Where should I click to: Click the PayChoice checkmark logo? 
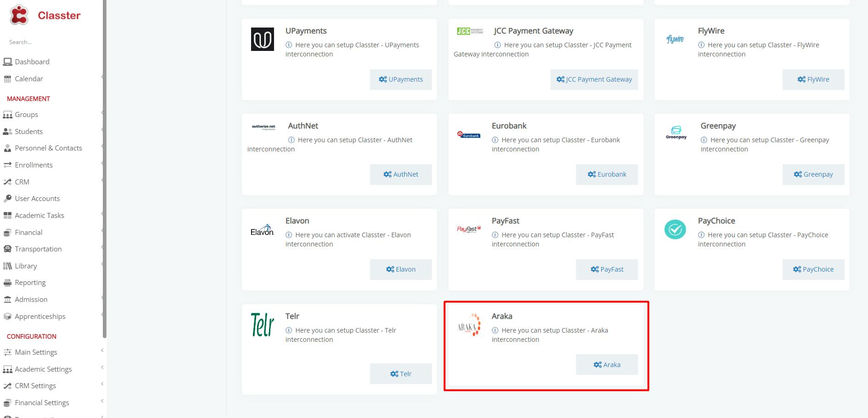point(675,229)
